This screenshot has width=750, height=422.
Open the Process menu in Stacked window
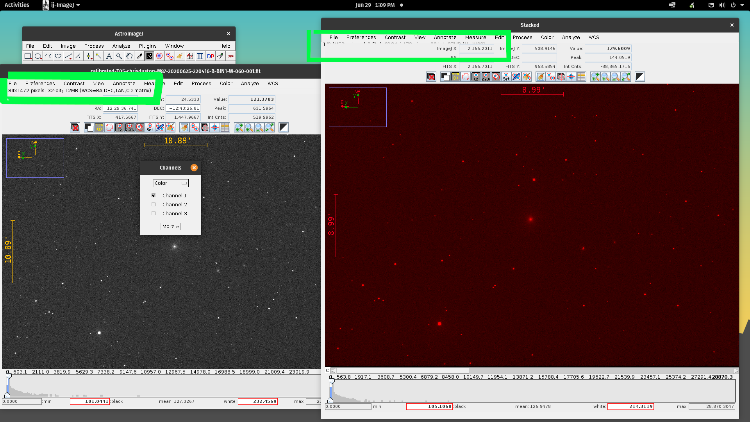pyautogui.click(x=523, y=37)
